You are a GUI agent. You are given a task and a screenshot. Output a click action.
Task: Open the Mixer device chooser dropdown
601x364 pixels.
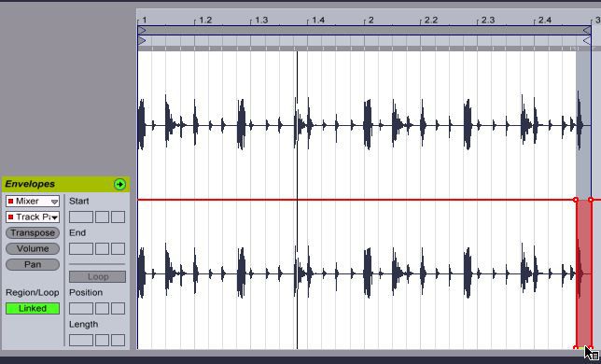[x=33, y=202]
